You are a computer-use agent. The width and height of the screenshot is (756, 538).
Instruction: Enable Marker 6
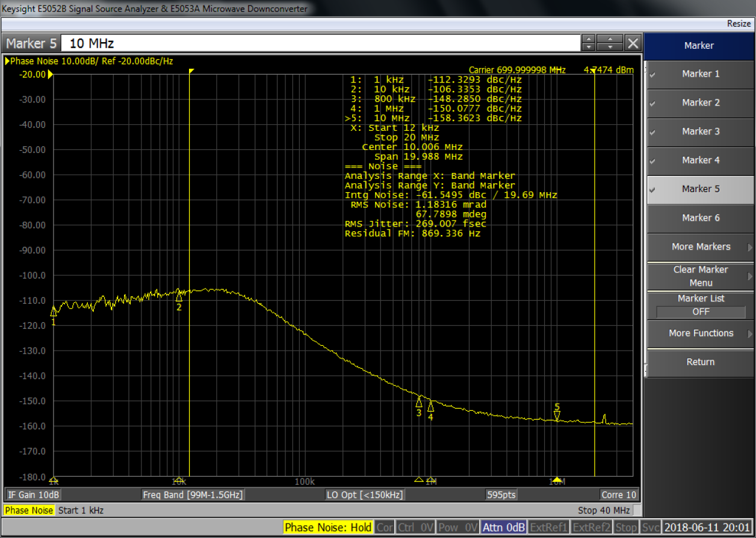pos(700,218)
